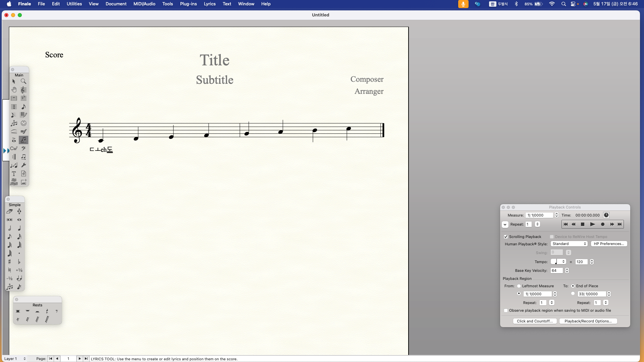Open the Lyrics menu
The image size is (644, 362).
(x=210, y=4)
